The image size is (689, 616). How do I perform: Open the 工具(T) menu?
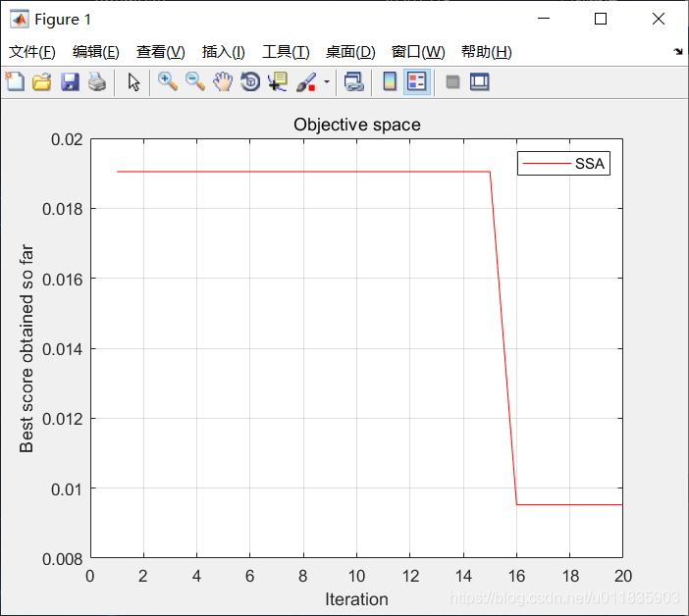[x=286, y=52]
